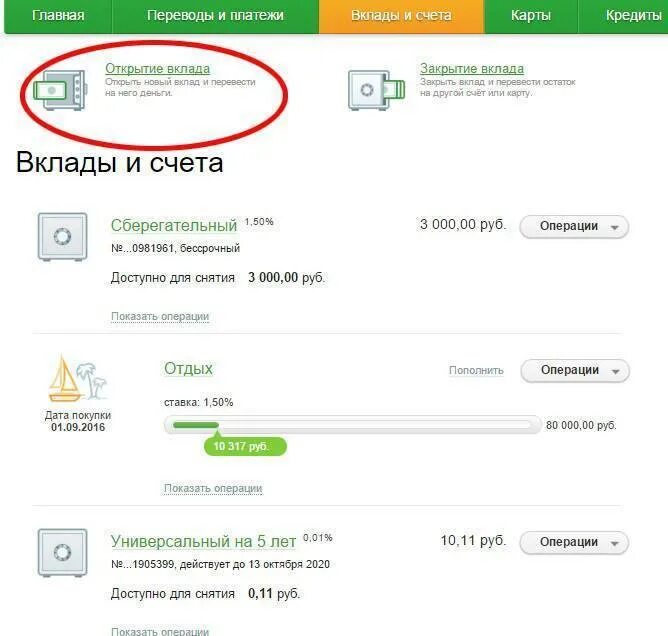The height and width of the screenshot is (636, 668).
Task: Show operations under the Отдых goal
Action: click(213, 488)
